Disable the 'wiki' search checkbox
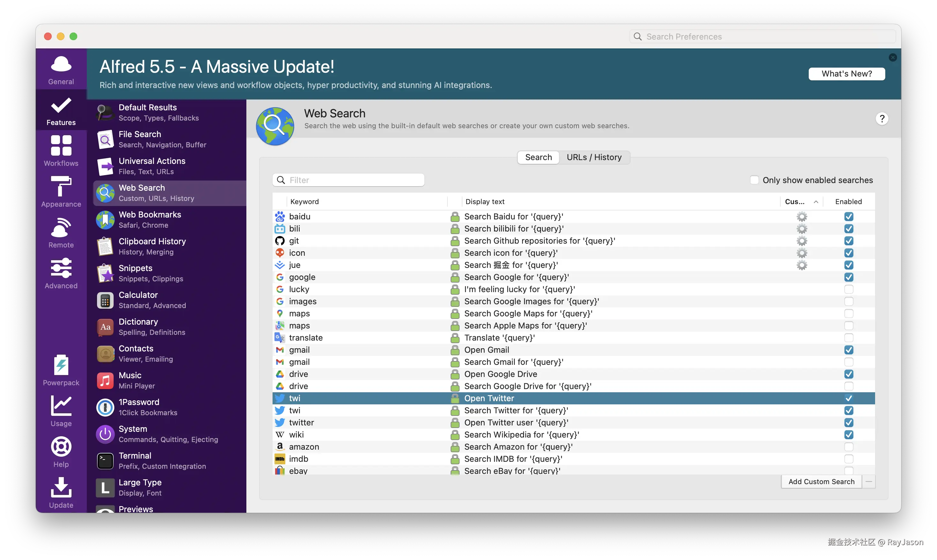 point(848,435)
